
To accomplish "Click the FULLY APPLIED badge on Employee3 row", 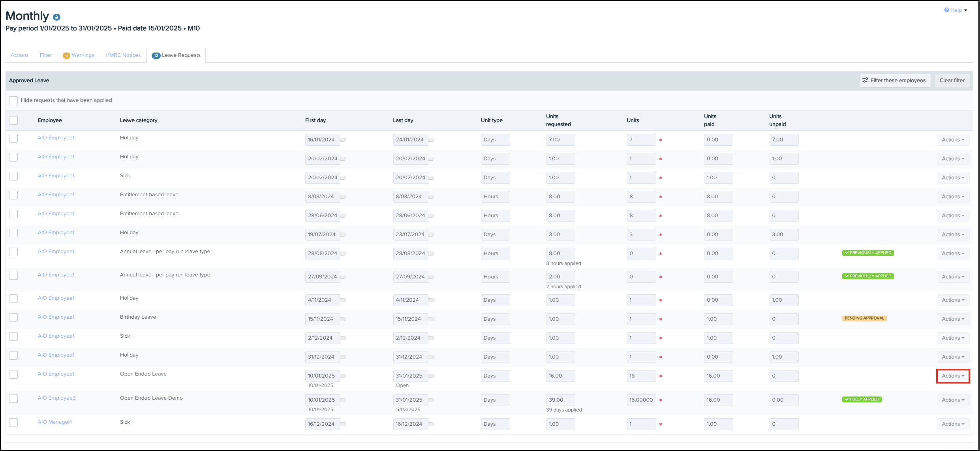I will point(862,399).
